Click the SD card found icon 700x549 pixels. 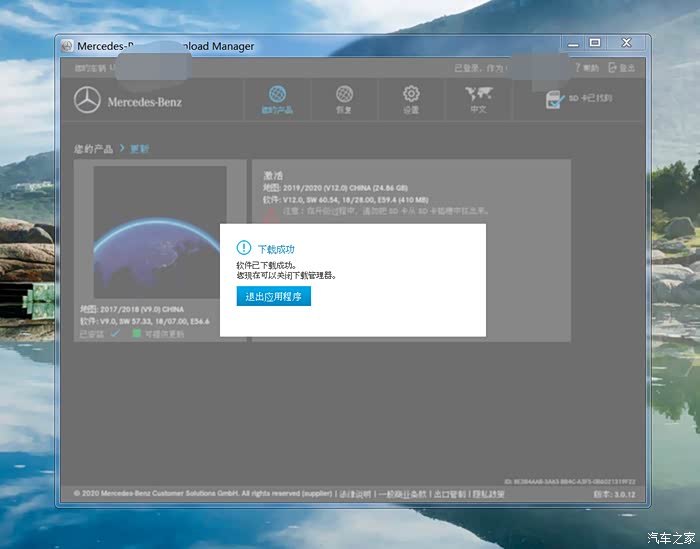tap(578, 98)
